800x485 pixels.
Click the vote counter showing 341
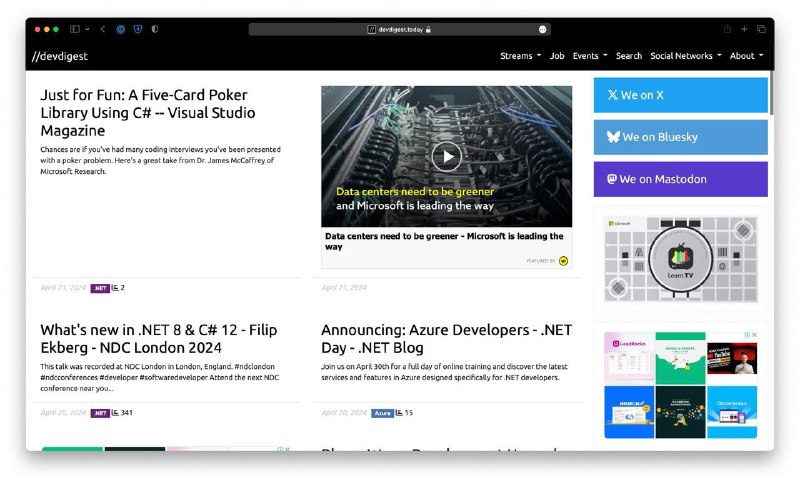pyautogui.click(x=122, y=413)
